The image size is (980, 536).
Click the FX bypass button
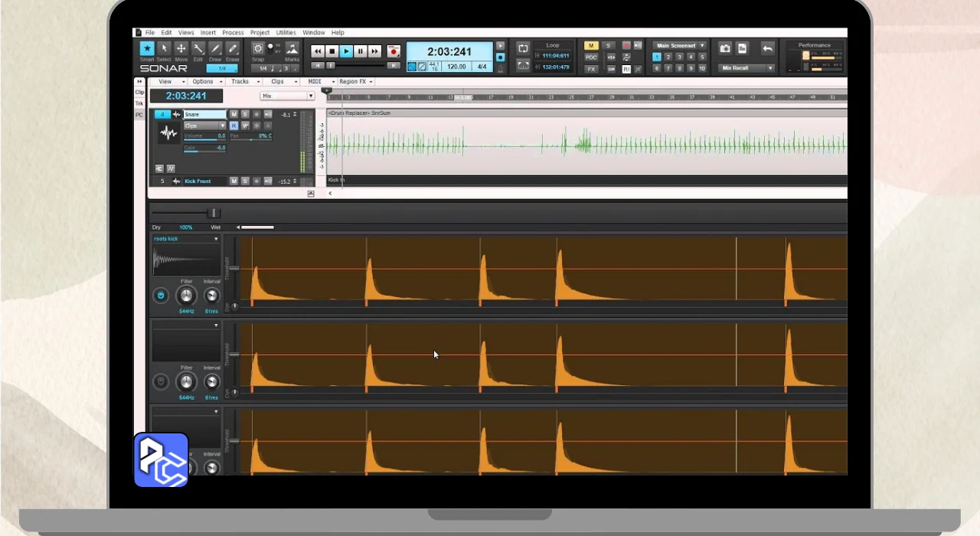click(590, 69)
